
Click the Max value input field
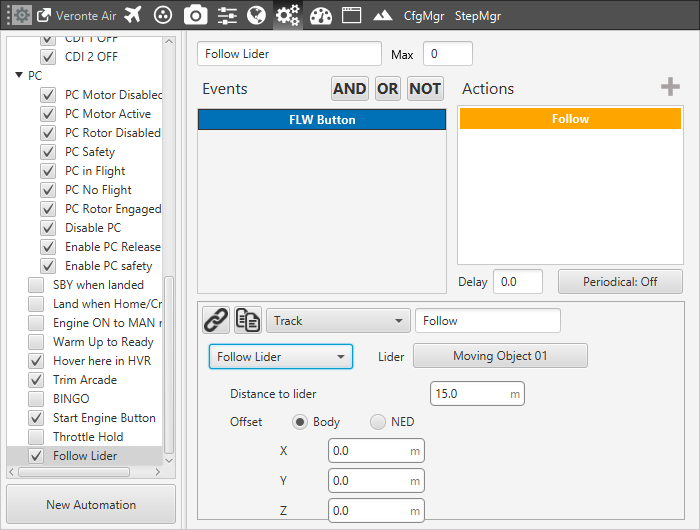[448, 54]
